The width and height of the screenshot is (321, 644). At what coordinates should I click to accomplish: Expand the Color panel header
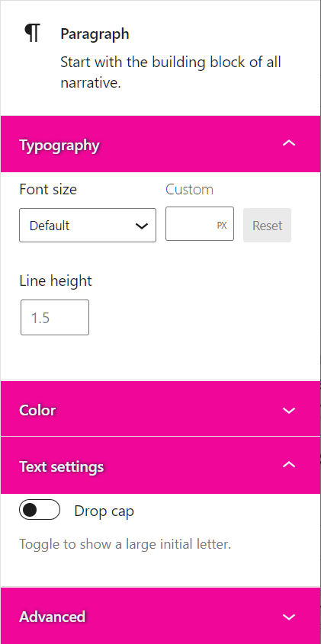click(160, 409)
